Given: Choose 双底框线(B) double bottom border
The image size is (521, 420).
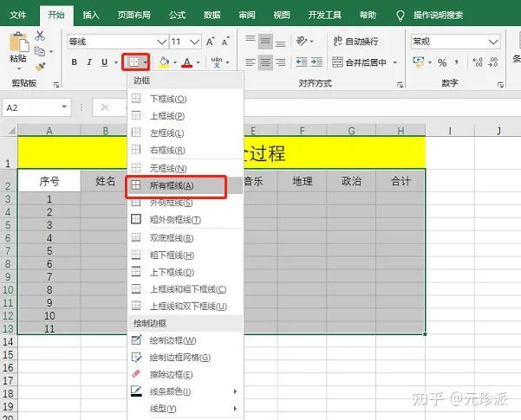Looking at the screenshot, I should click(185, 238).
